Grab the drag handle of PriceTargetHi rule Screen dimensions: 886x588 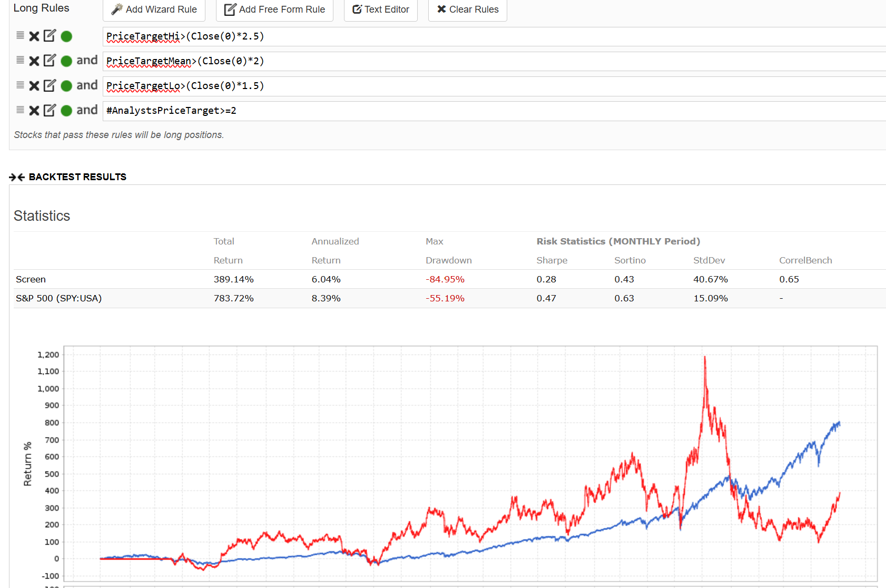(20, 35)
